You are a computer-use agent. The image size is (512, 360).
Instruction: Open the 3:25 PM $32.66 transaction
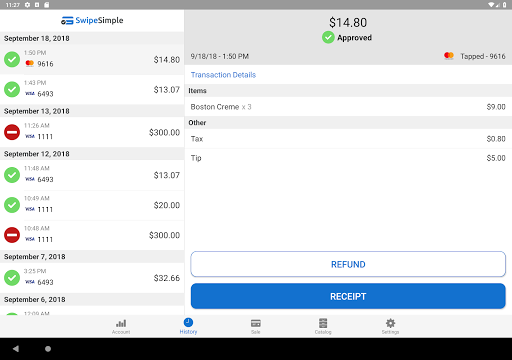tap(92, 278)
